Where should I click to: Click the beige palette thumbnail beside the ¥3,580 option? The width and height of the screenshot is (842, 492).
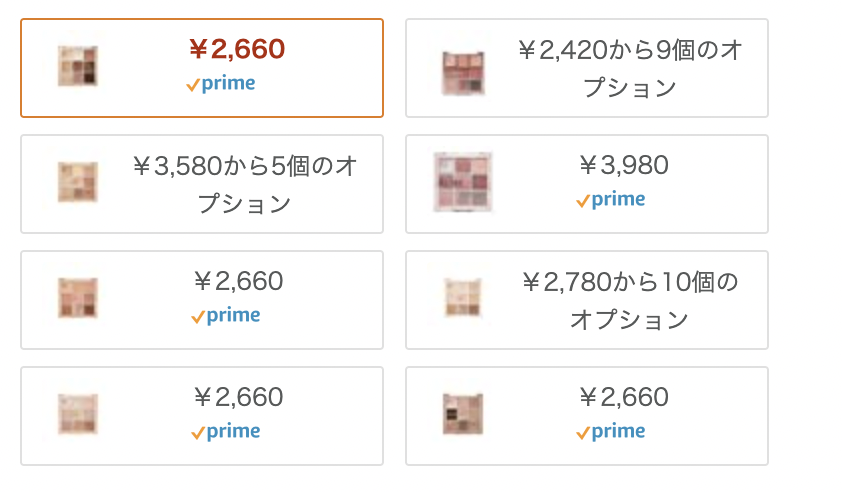pyautogui.click(x=78, y=182)
